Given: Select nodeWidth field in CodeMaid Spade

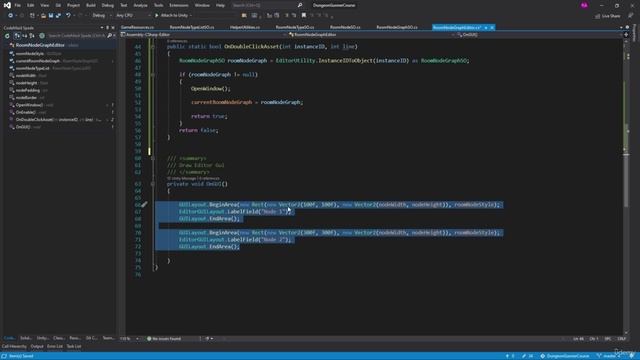Looking at the screenshot, I should tap(26, 76).
